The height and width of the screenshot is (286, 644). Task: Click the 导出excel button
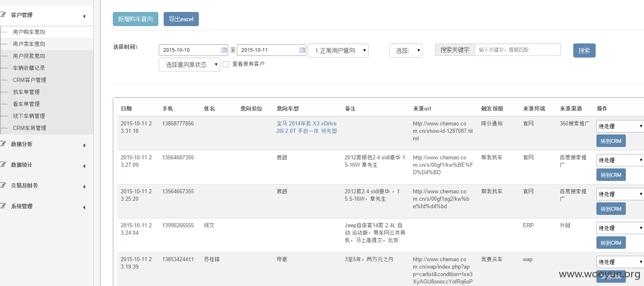(x=181, y=19)
